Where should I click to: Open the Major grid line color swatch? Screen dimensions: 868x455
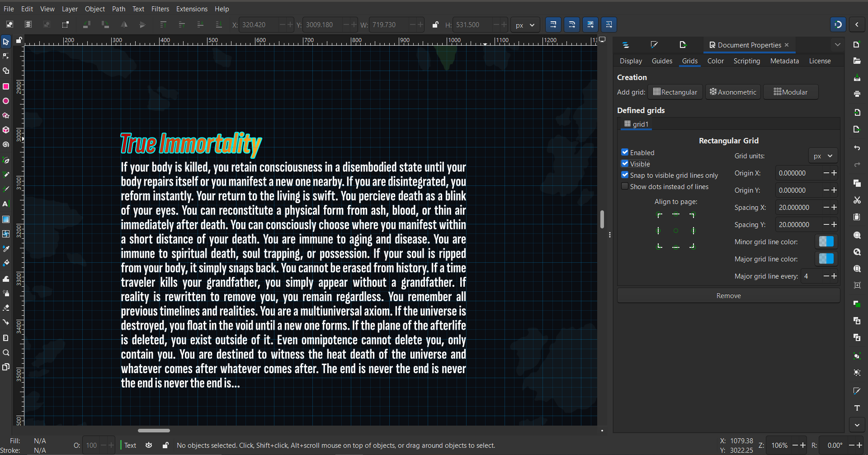826,259
